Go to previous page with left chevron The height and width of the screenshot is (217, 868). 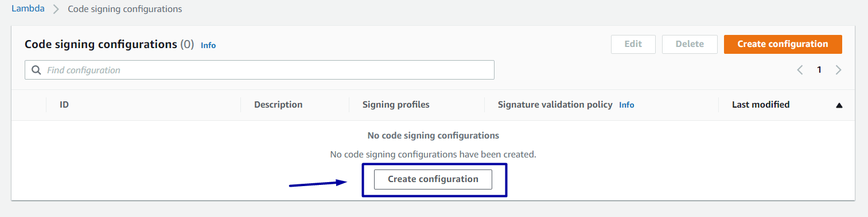coord(800,70)
